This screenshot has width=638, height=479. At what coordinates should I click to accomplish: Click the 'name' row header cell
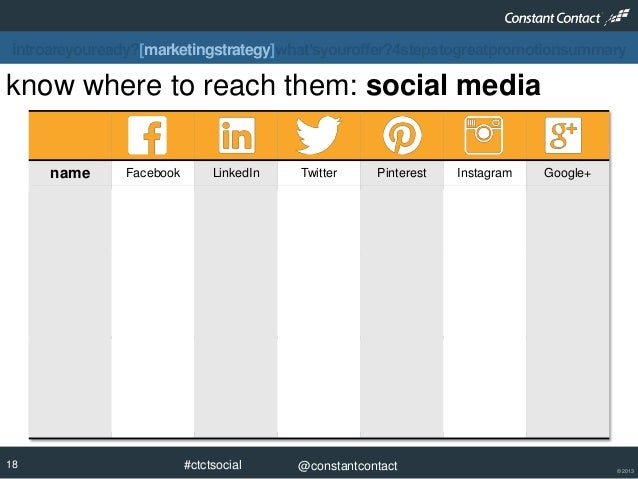click(70, 173)
